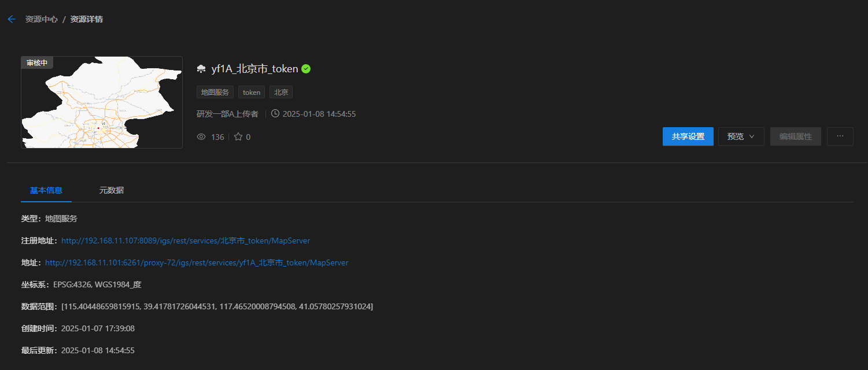Open the Beijing map thumbnail preview
The image size is (868, 370).
pos(102,102)
